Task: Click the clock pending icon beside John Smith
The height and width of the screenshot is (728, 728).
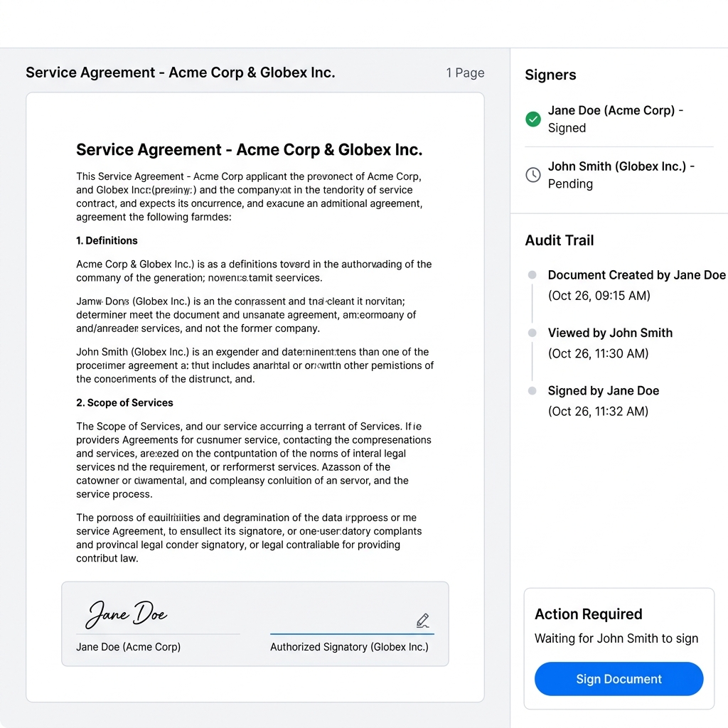Action: tap(533, 175)
